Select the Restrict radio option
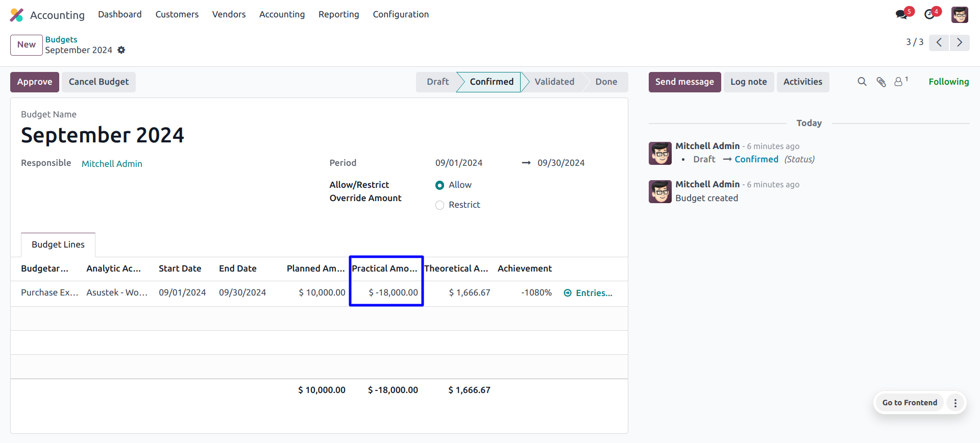980x443 pixels. point(439,205)
